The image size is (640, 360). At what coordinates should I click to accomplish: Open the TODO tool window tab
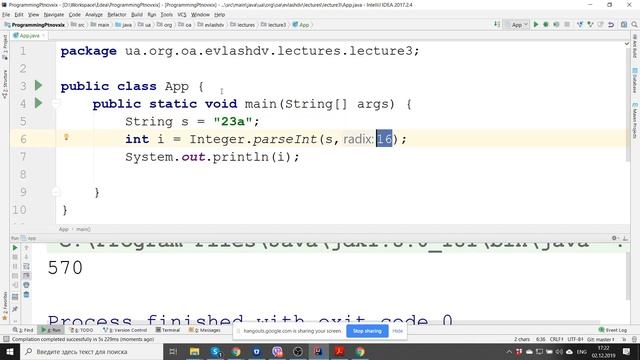click(82, 330)
